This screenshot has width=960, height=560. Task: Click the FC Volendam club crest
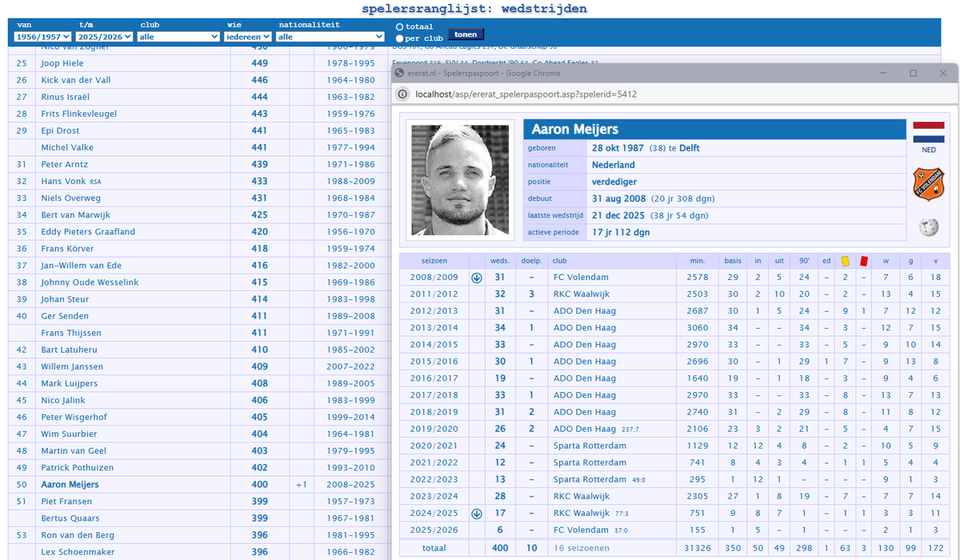coord(928,185)
